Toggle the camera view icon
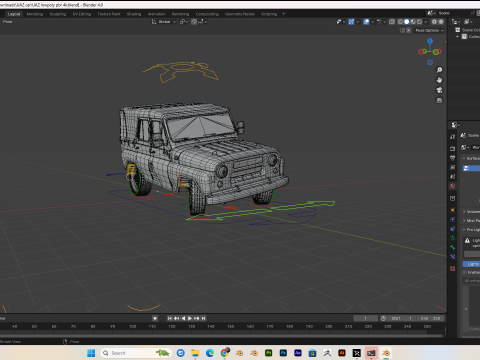This screenshot has height=360, width=480. coord(439,90)
